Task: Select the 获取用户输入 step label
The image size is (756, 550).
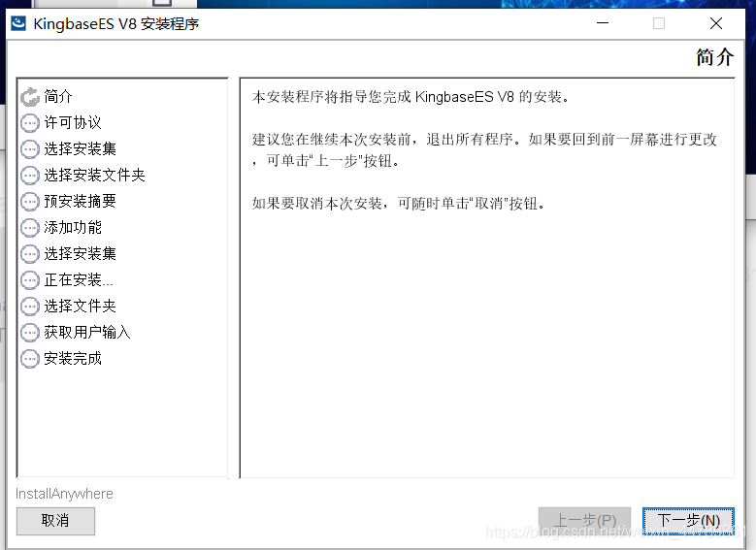Action: [87, 332]
